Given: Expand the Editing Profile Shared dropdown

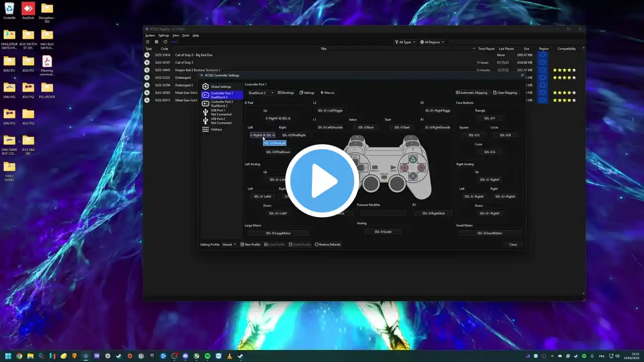Looking at the screenshot, I should click(229, 244).
